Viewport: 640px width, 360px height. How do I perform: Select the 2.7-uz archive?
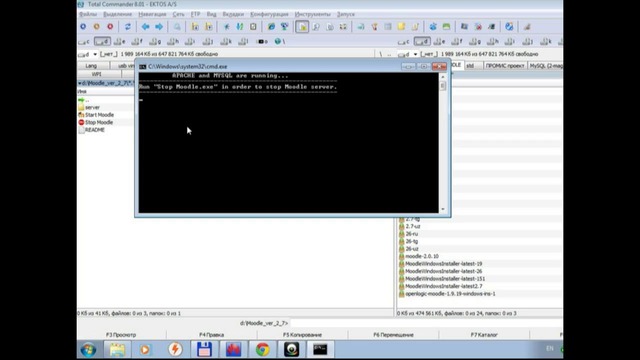coord(413,227)
